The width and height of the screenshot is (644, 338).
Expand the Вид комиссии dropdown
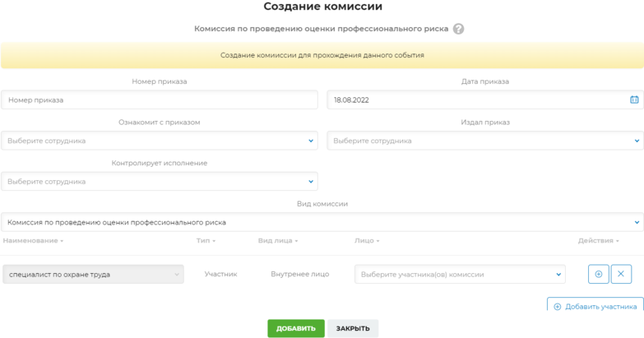(322, 222)
